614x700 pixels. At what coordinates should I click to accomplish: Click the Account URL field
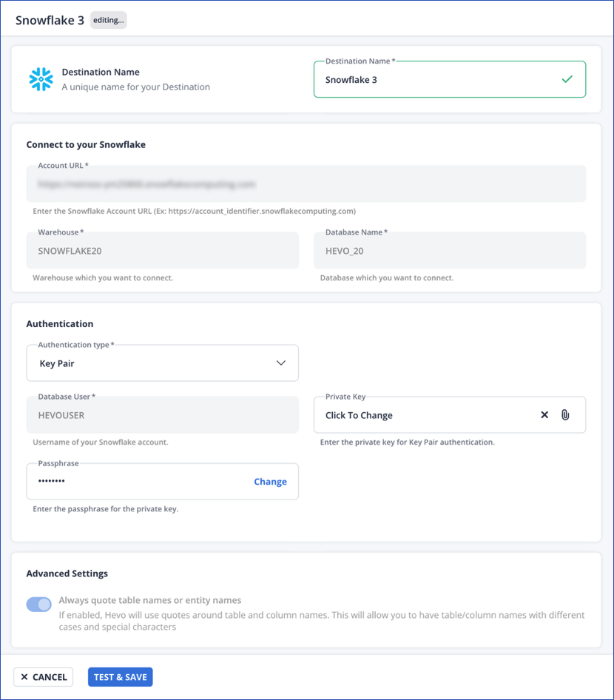click(x=306, y=184)
